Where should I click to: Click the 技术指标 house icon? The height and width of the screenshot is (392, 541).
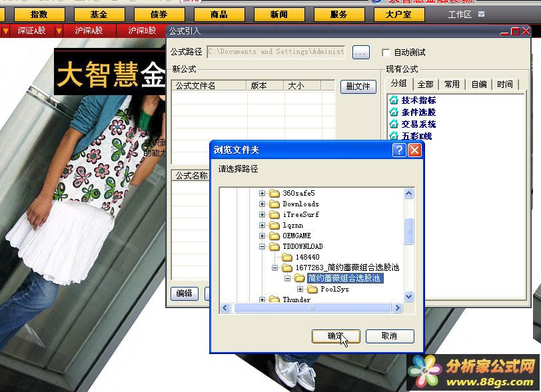pos(394,100)
